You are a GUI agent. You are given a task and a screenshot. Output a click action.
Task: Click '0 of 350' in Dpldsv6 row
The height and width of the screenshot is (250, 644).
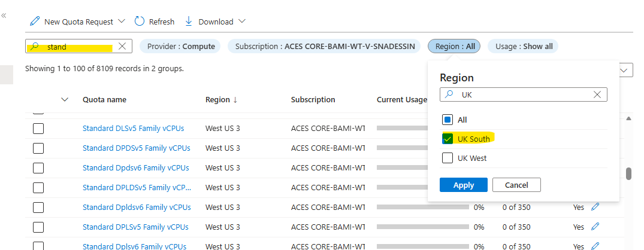516,208
